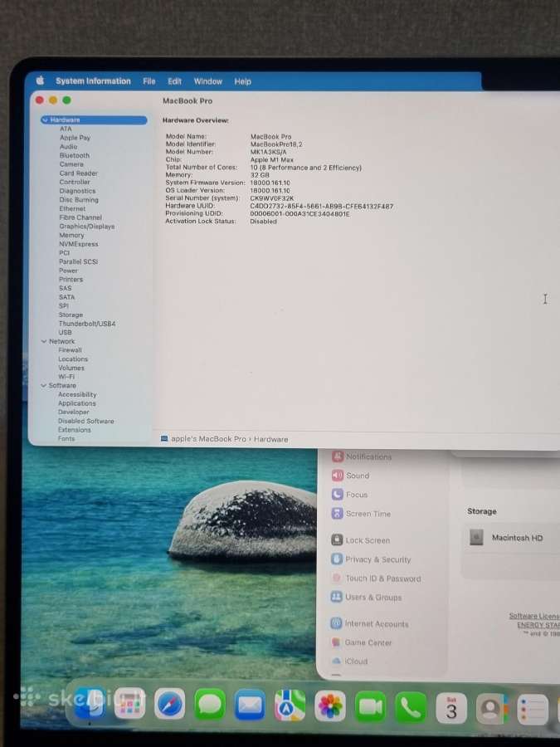The height and width of the screenshot is (747, 560).
Task: Click the Macintosh HD disk in Storage
Action: (x=506, y=537)
